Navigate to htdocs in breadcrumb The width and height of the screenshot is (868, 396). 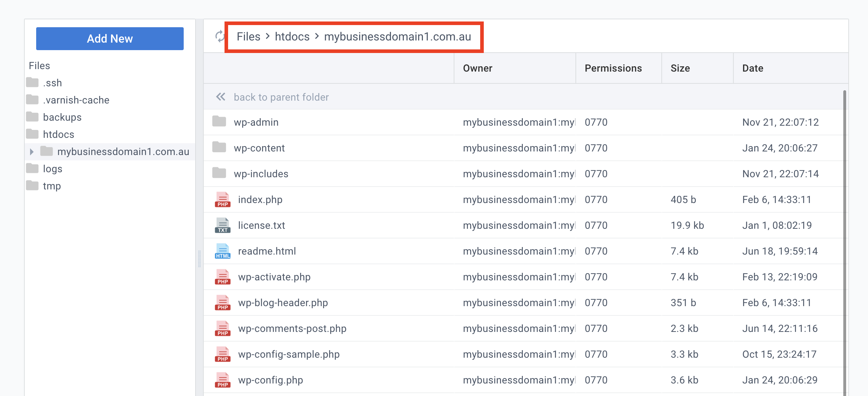(292, 37)
